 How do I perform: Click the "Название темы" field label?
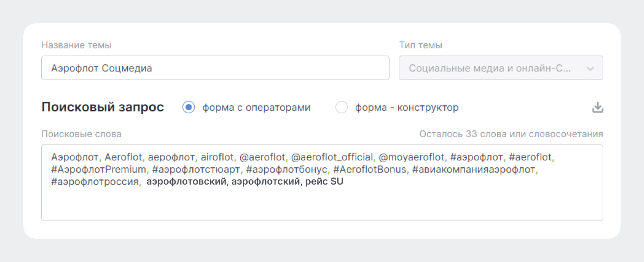click(x=76, y=45)
